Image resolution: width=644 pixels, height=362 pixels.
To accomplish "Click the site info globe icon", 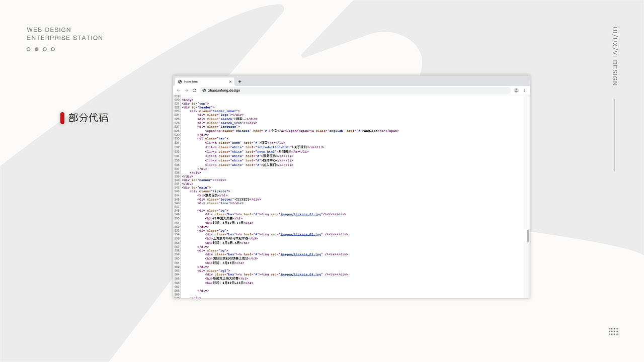I will pyautogui.click(x=204, y=90).
